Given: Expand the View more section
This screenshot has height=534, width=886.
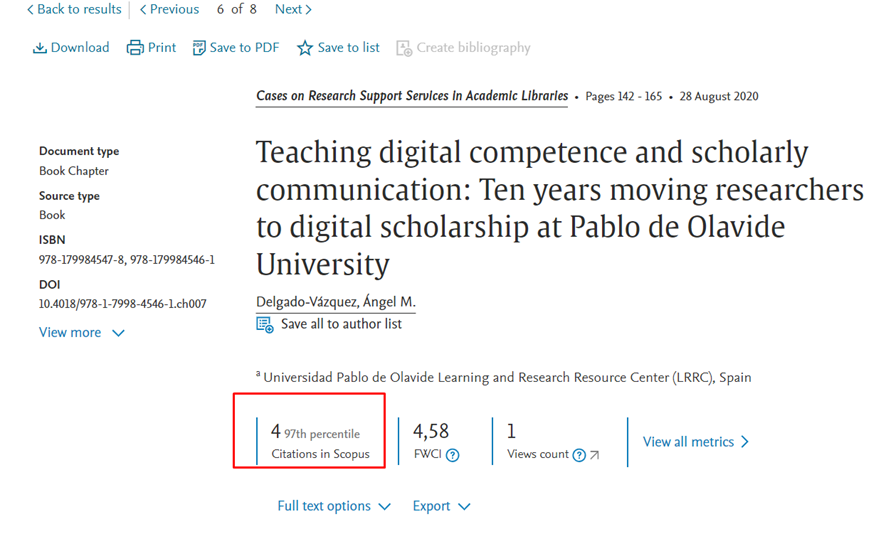Looking at the screenshot, I should [x=82, y=333].
